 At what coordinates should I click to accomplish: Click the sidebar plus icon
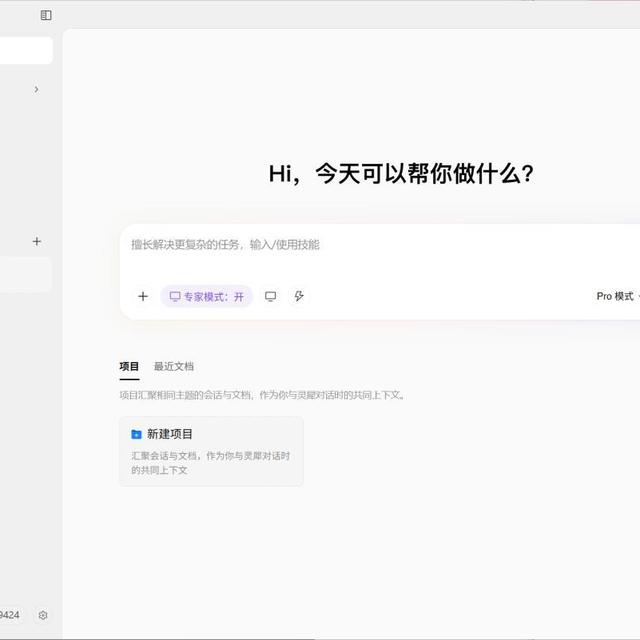(37, 241)
